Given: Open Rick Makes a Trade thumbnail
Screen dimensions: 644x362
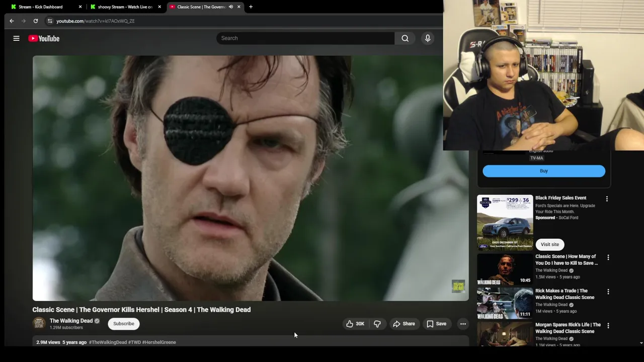Looking at the screenshot, I should click(x=505, y=303).
